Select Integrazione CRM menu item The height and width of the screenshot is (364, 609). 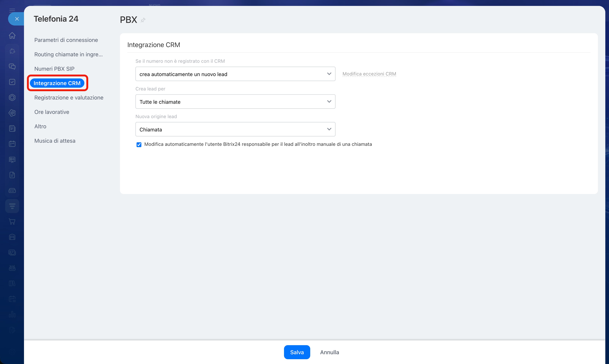point(57,83)
